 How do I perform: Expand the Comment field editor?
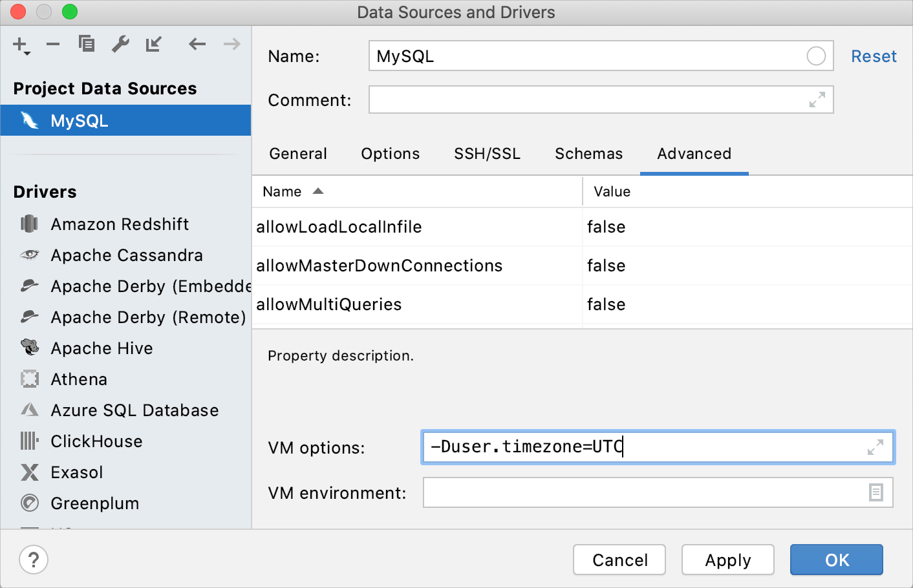coord(817,100)
